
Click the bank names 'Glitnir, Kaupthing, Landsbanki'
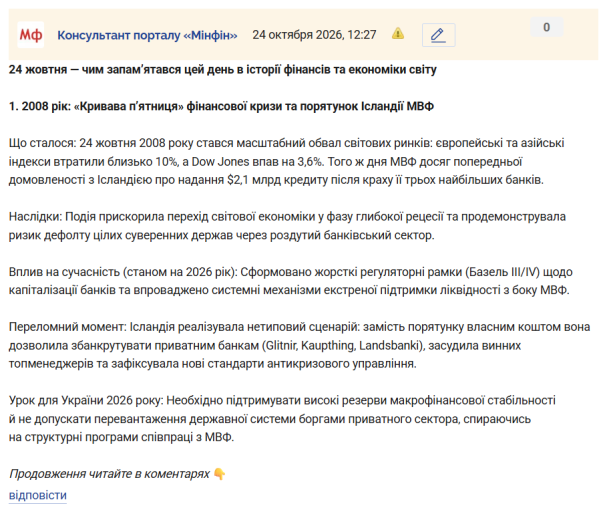[x=343, y=345]
